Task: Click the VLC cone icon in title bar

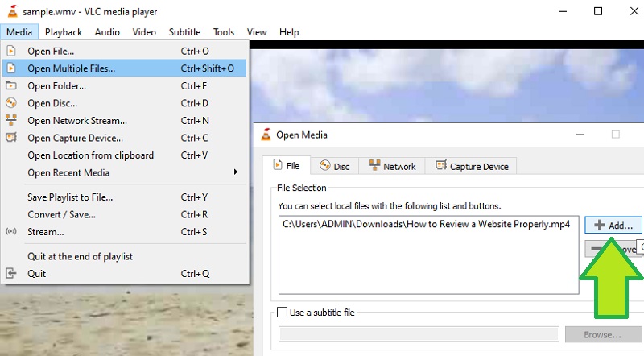Action: click(11, 11)
